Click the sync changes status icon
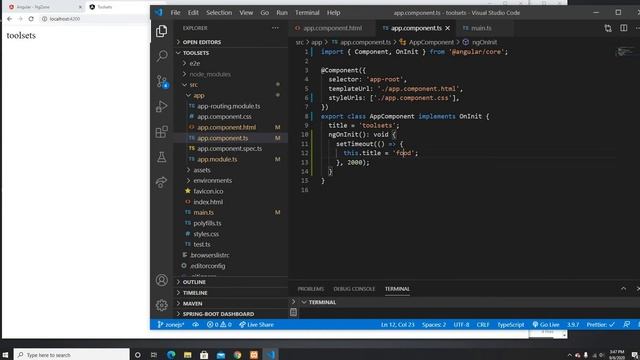 [x=196, y=324]
